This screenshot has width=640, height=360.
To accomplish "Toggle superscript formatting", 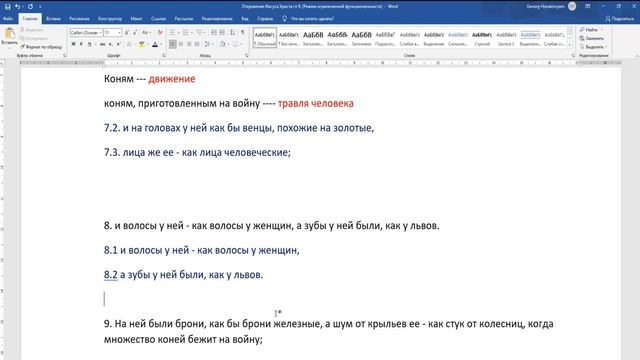I will [118, 44].
